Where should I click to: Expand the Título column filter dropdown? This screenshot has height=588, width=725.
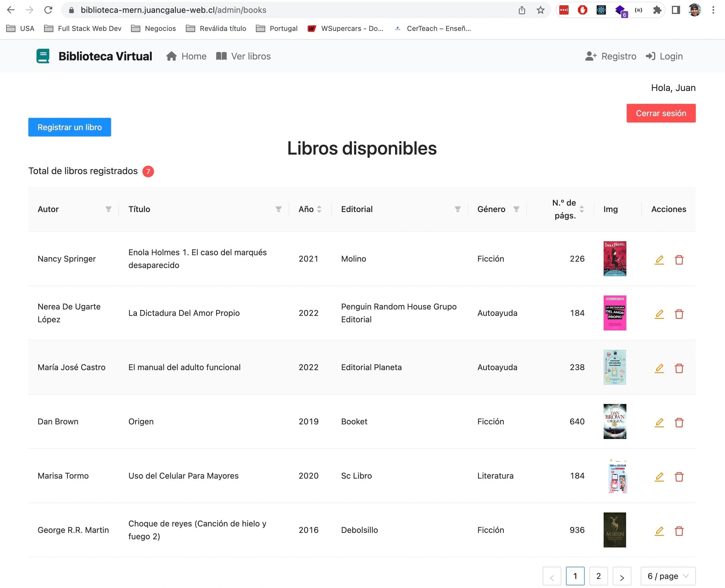pyautogui.click(x=278, y=209)
